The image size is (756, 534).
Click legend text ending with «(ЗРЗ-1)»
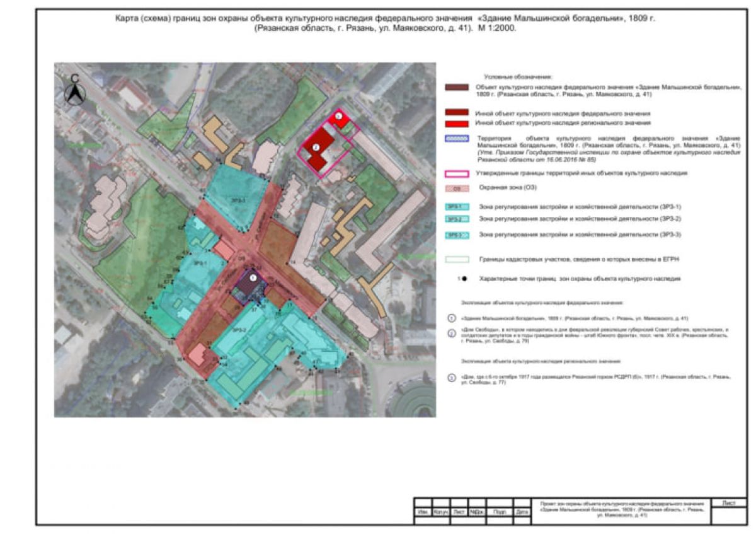pos(580,207)
